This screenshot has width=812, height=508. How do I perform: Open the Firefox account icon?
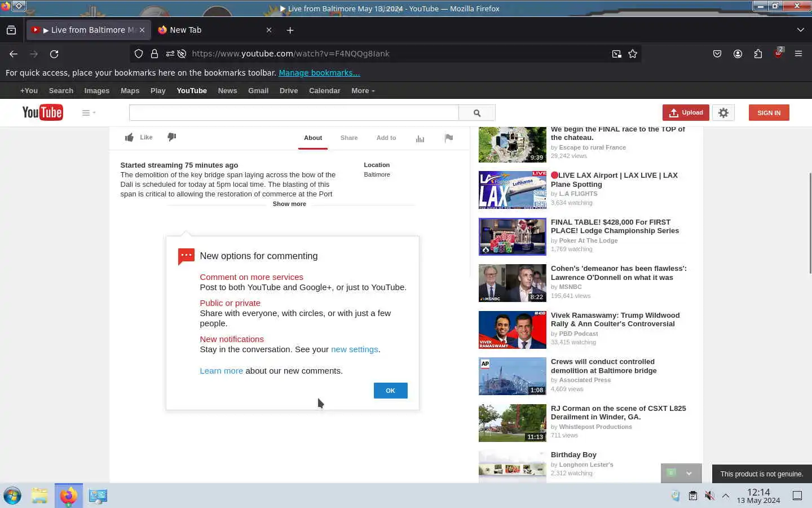pyautogui.click(x=738, y=54)
